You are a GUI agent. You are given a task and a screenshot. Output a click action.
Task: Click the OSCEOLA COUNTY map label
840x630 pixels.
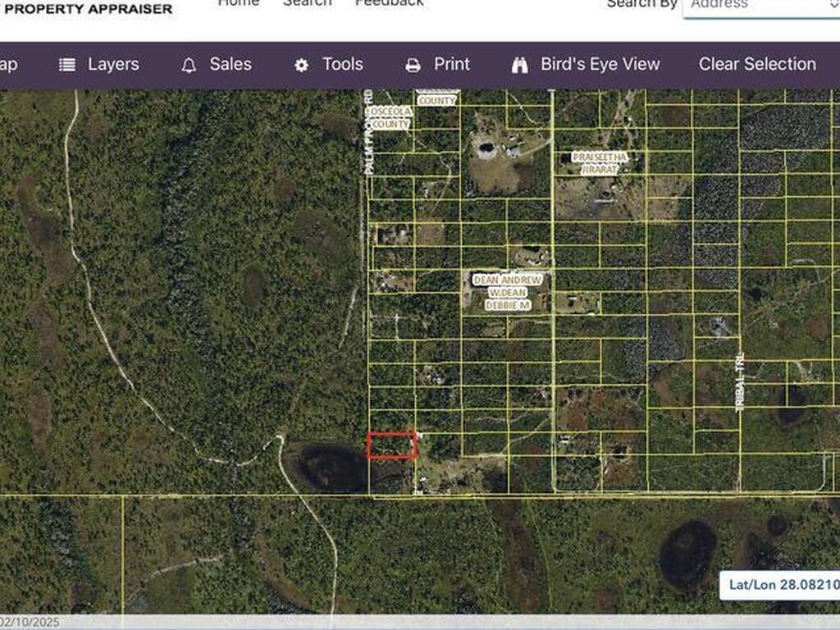click(x=390, y=118)
